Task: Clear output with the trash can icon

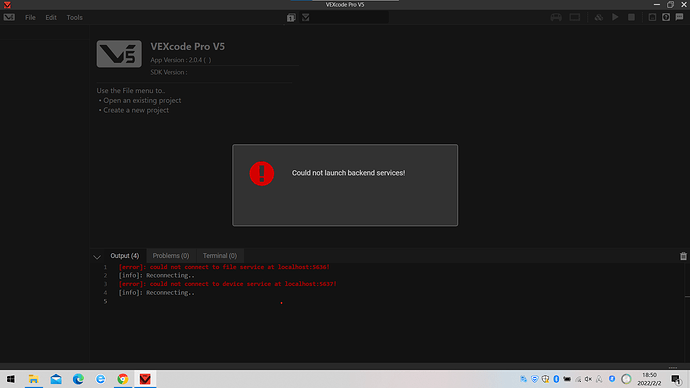Action: [x=683, y=256]
